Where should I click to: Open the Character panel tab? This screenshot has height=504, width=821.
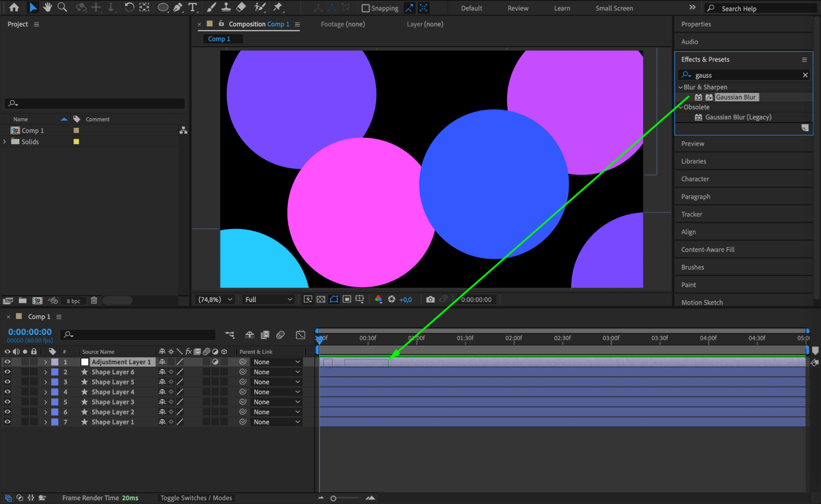695,179
